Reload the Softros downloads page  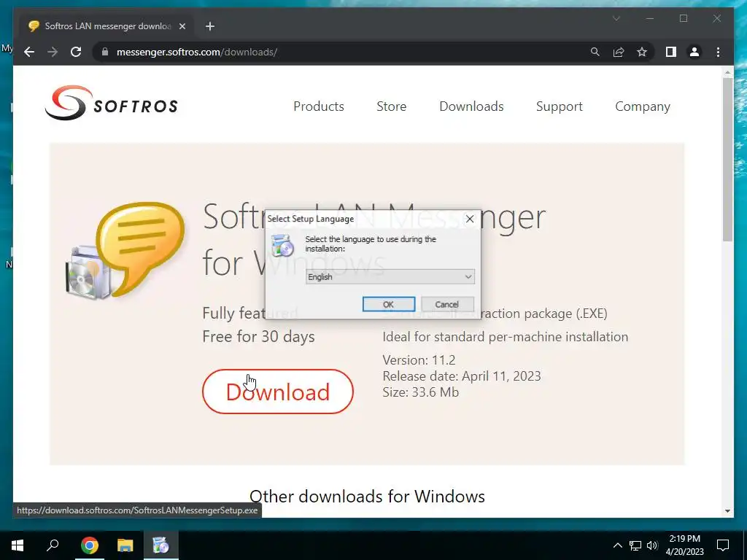pyautogui.click(x=76, y=52)
